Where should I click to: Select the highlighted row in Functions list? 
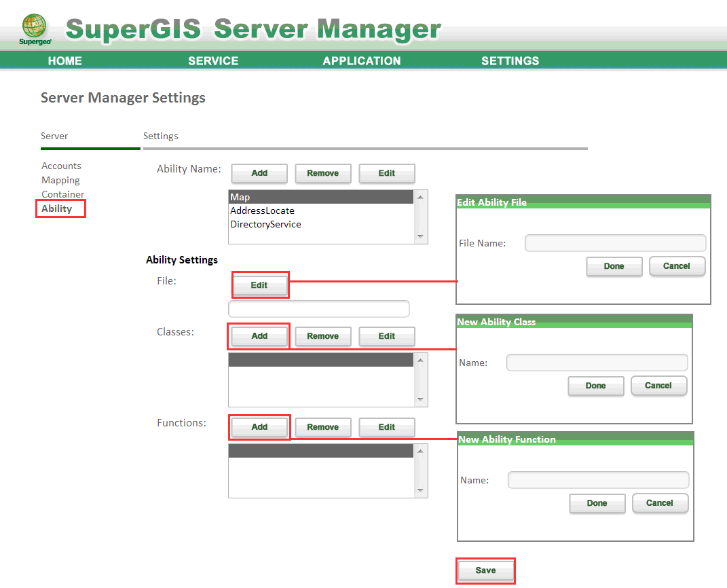[321, 451]
